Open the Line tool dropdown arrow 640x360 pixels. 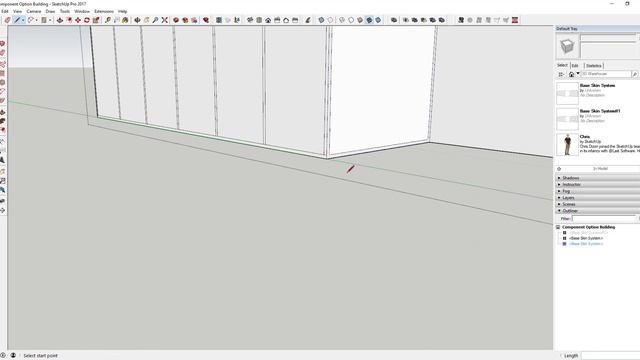coord(23,20)
